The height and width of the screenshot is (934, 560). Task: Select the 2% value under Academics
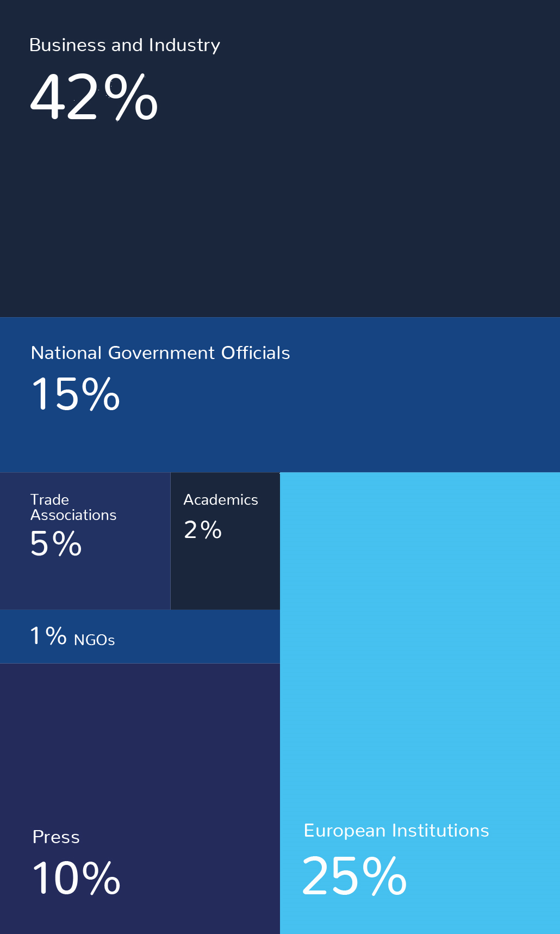click(203, 530)
